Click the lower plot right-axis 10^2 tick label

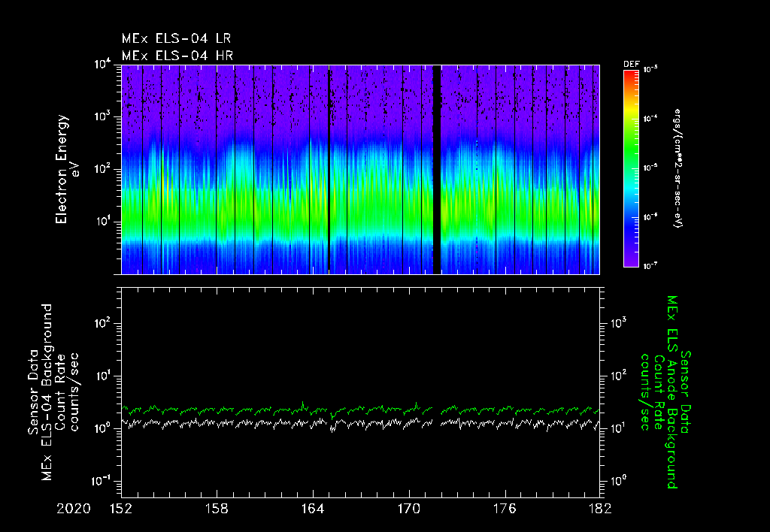click(618, 376)
